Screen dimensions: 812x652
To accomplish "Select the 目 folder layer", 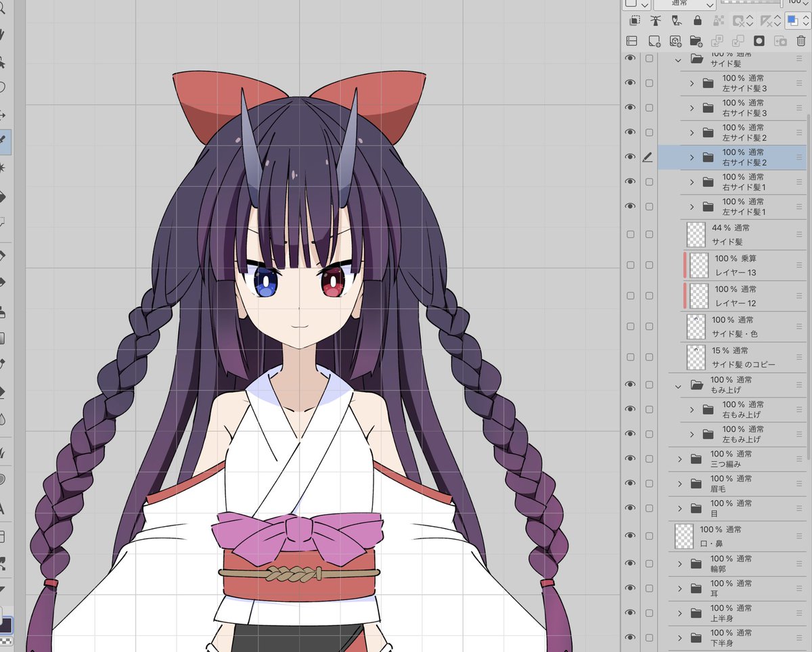I will point(731,508).
